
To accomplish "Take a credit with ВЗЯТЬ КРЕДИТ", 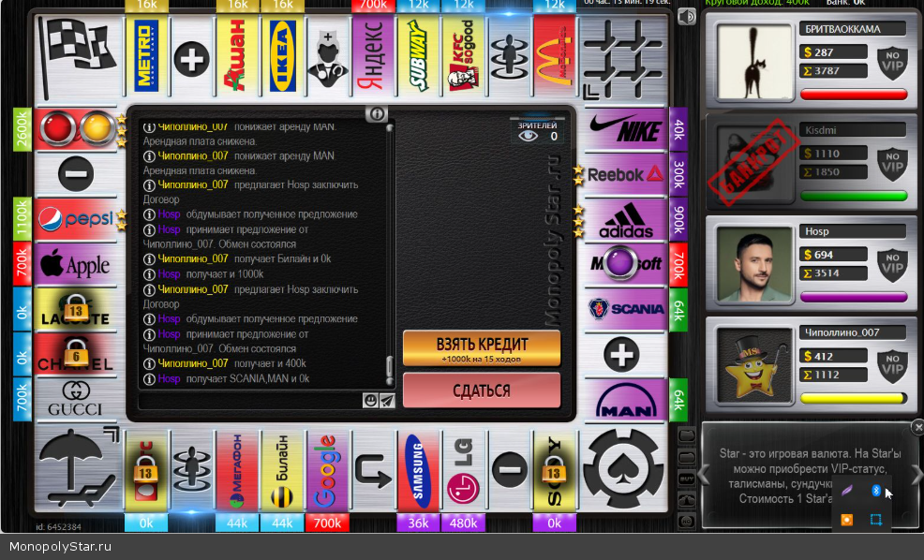I will pyautogui.click(x=482, y=348).
